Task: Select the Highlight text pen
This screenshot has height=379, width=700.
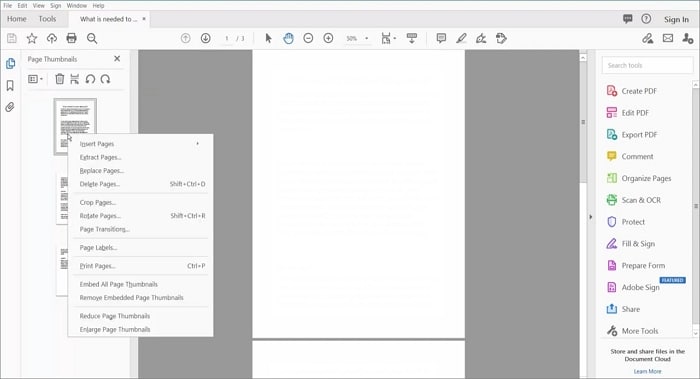Action: point(461,38)
